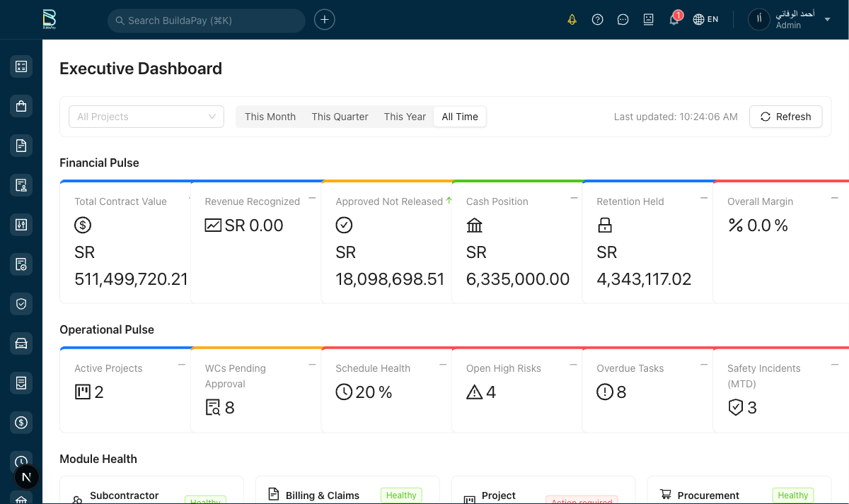Click the Schedule Health 20 % value
Image resolution: width=849 pixels, height=504 pixels.
pos(374,392)
